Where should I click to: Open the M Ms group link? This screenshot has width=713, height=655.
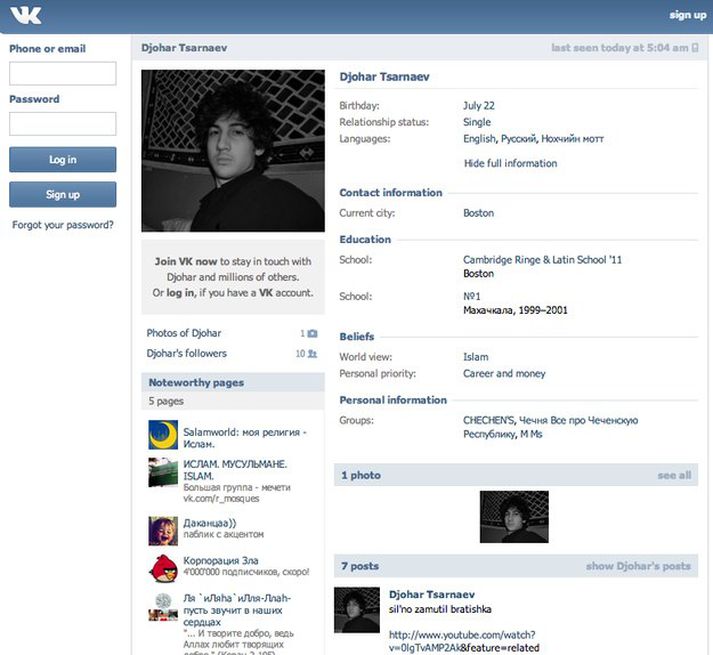click(531, 434)
